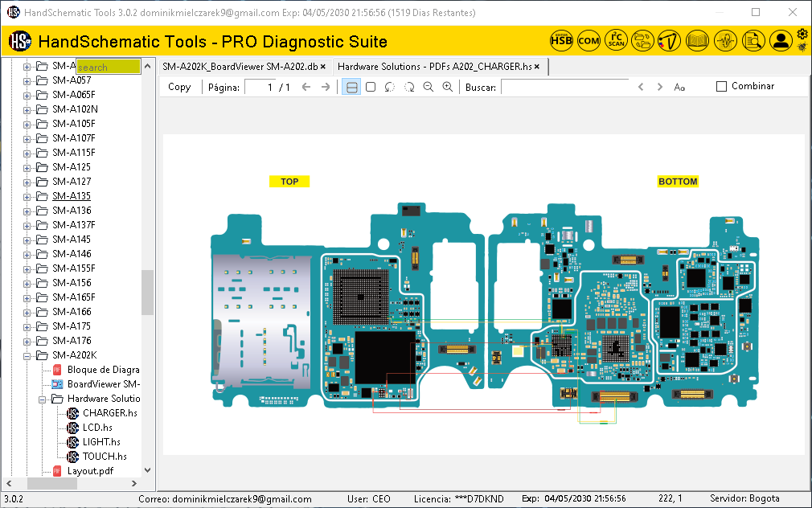This screenshot has height=508, width=812.
Task: Close the SM-A202K_BoardViewer tab
Action: [x=323, y=66]
